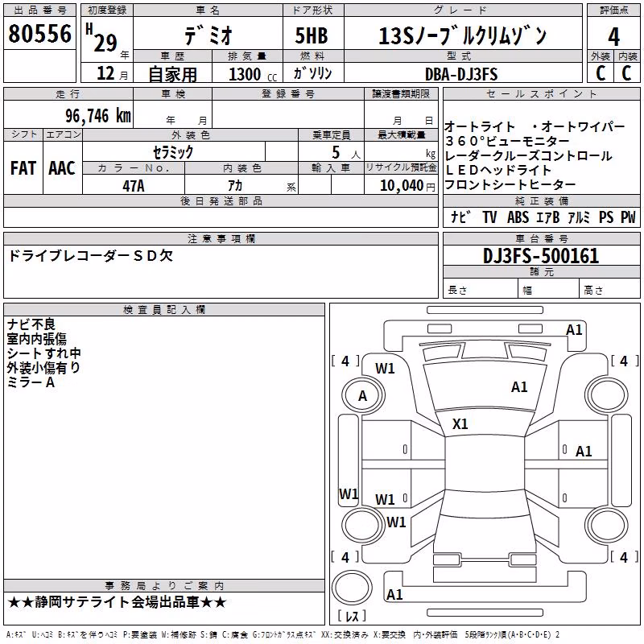Select ナビ in the 純正装備 equipment row
The image size is (644, 644).
pos(460,217)
